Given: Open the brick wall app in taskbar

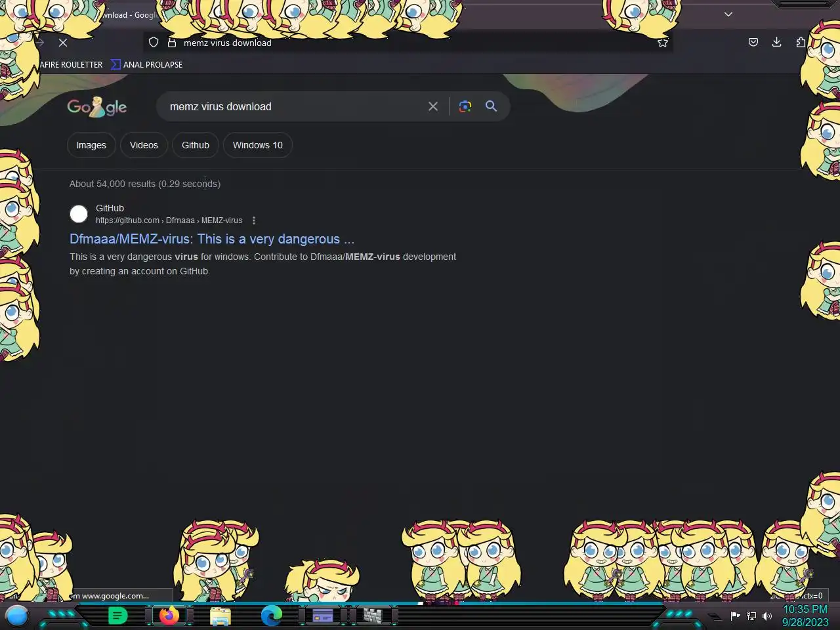Looking at the screenshot, I should pyautogui.click(x=373, y=616).
